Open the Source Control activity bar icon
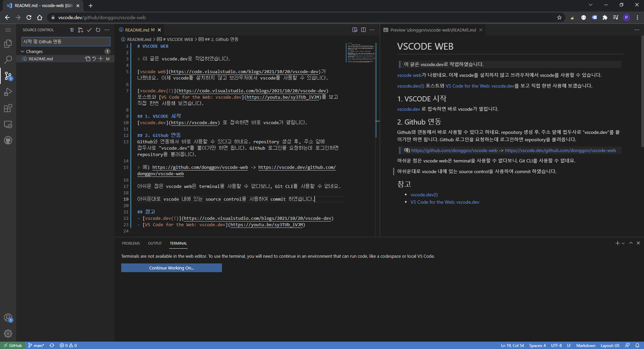Viewport: 644px width, 349px height. coord(8,76)
